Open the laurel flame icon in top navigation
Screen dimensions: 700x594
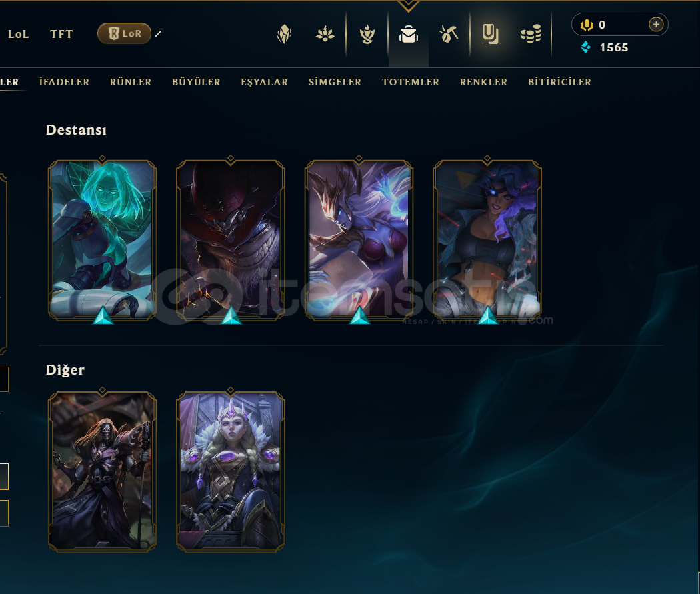click(x=367, y=34)
